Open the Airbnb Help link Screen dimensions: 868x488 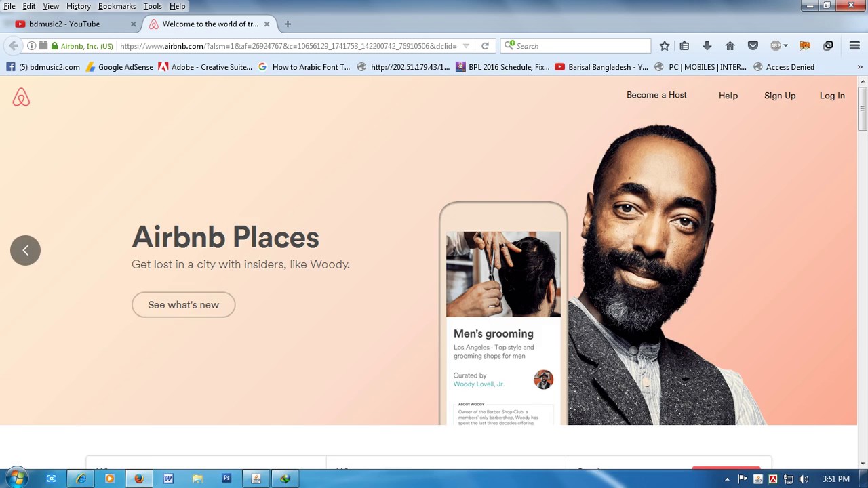[x=728, y=96]
